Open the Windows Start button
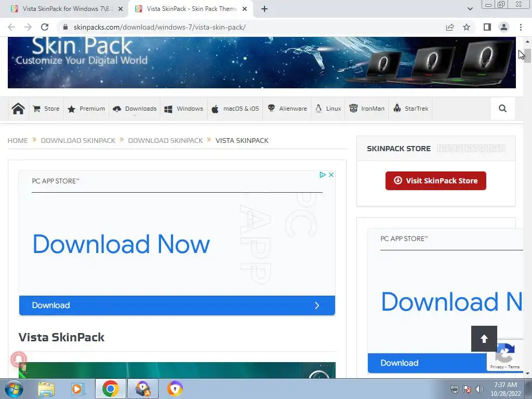532x399 pixels. coord(13,389)
